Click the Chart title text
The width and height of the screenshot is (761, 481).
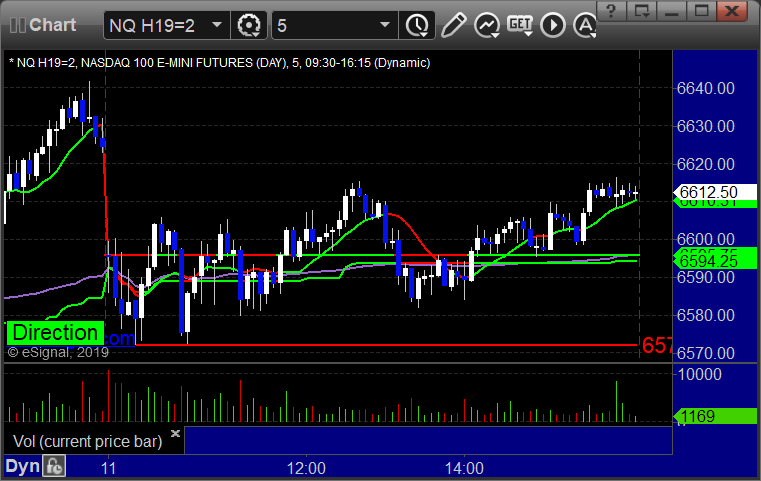tap(52, 25)
